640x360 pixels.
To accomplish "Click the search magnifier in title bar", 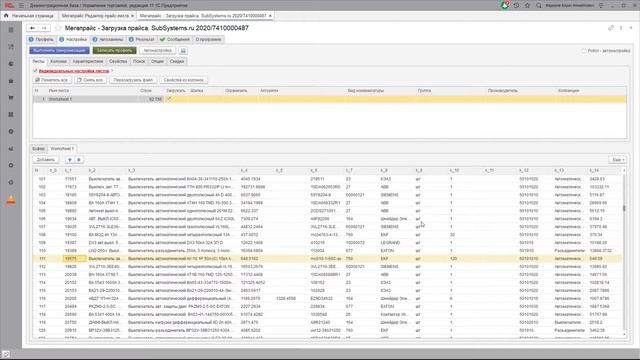I will point(539,5).
